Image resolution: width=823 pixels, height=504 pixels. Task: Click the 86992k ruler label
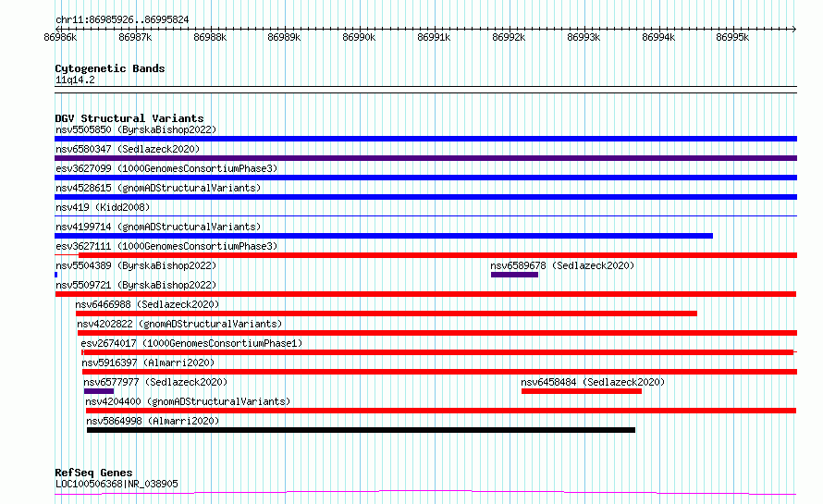pyautogui.click(x=509, y=37)
